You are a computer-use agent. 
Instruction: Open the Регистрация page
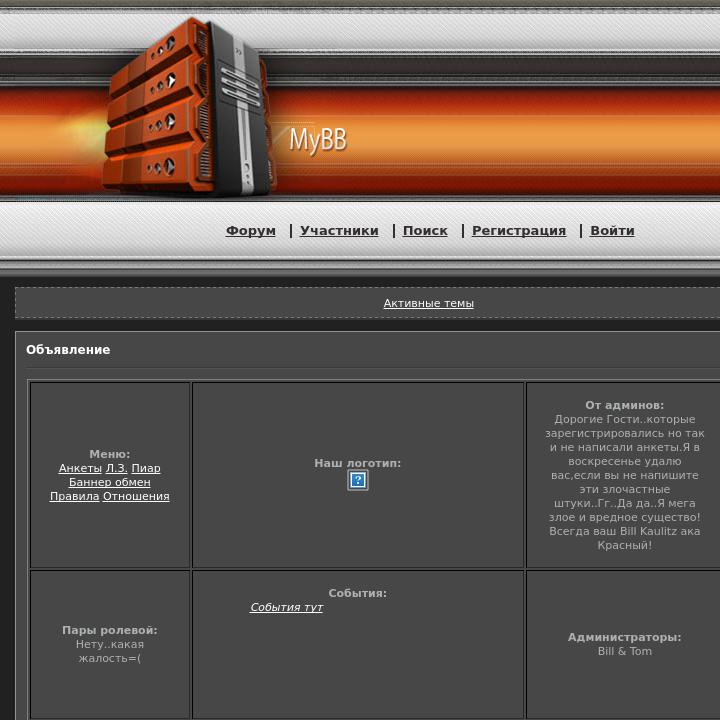(519, 231)
